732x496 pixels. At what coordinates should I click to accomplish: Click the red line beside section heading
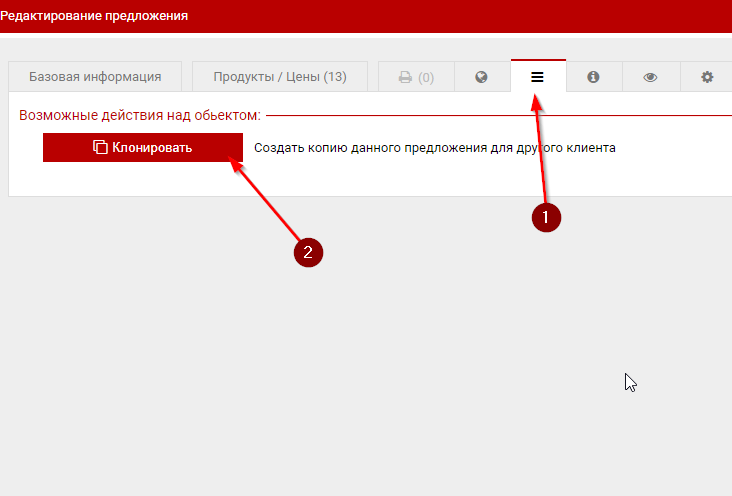[x=500, y=116]
